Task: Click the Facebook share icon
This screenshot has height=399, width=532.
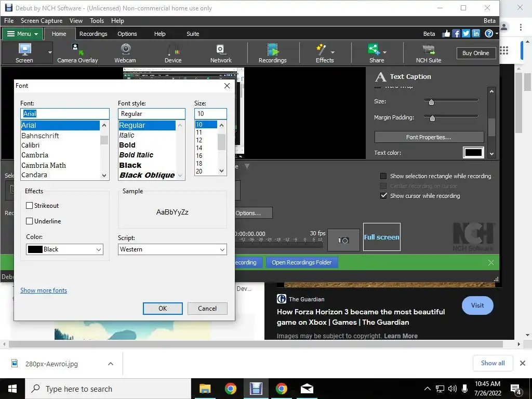Action: [x=456, y=33]
